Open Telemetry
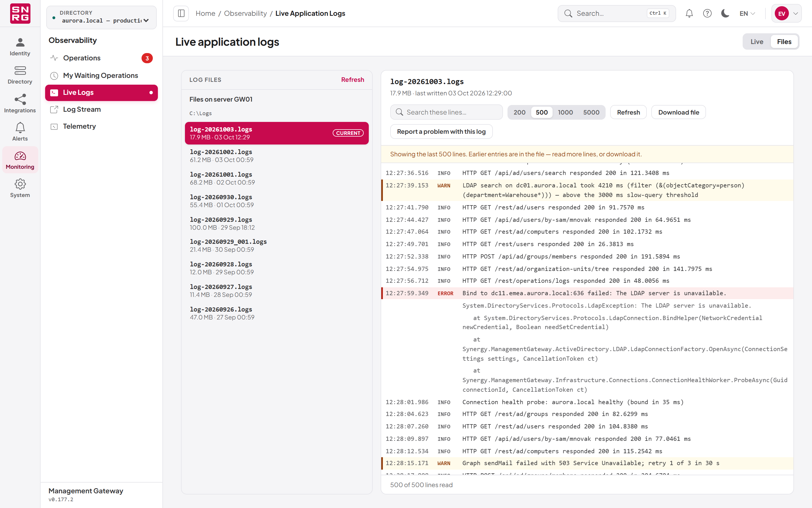The width and height of the screenshot is (812, 508). 101,126
